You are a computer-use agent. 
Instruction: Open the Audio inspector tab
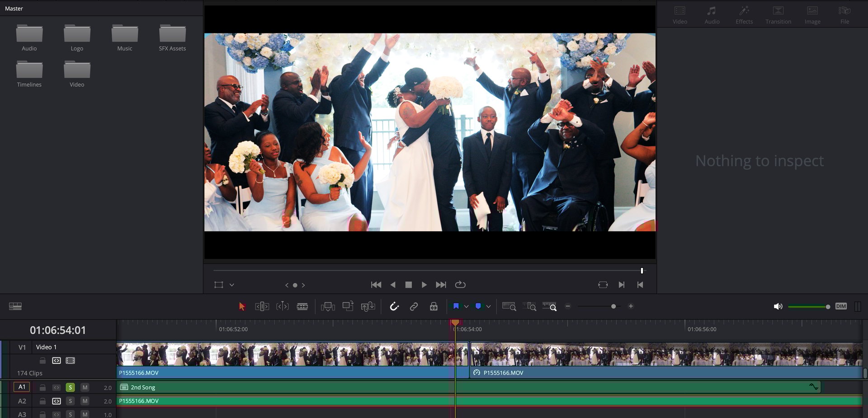point(712,15)
